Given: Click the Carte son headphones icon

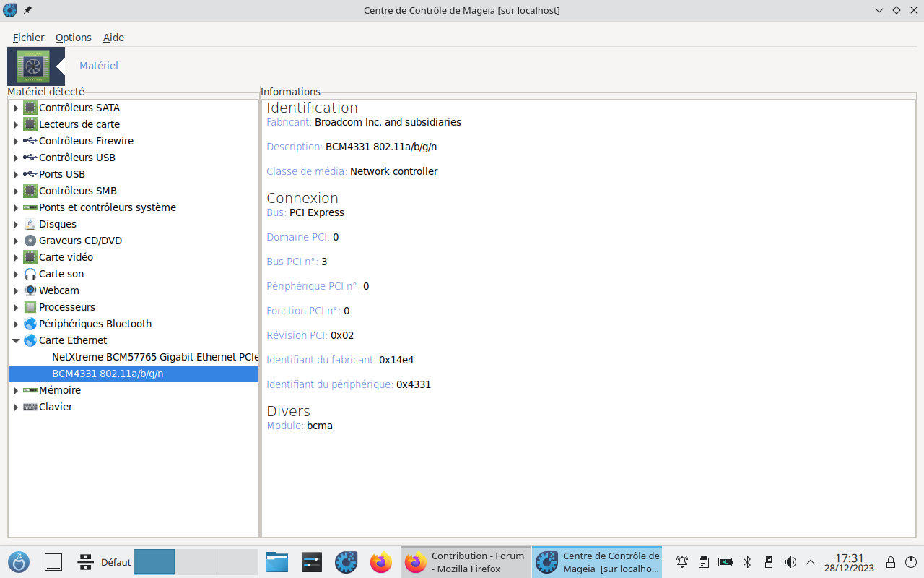Looking at the screenshot, I should pyautogui.click(x=30, y=274).
